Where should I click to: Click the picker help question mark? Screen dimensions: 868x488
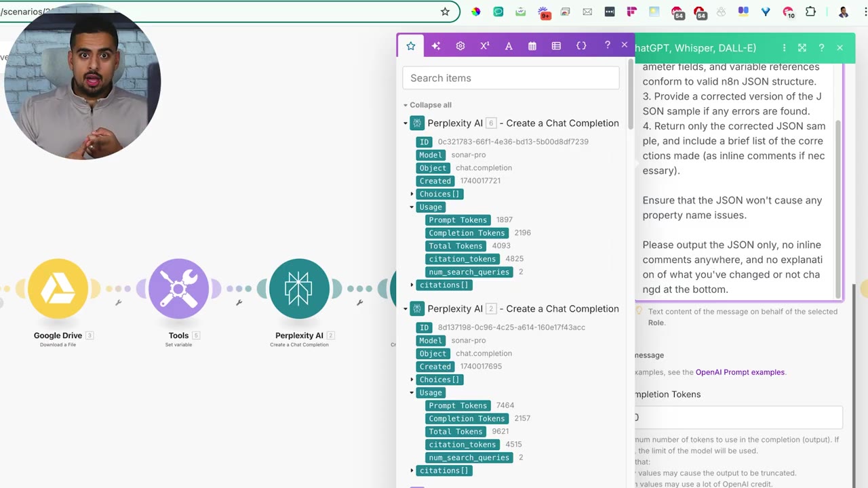(607, 45)
